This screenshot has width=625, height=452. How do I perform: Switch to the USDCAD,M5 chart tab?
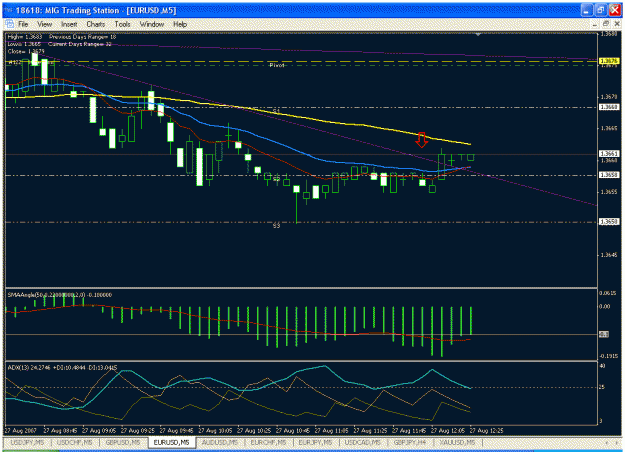363,442
